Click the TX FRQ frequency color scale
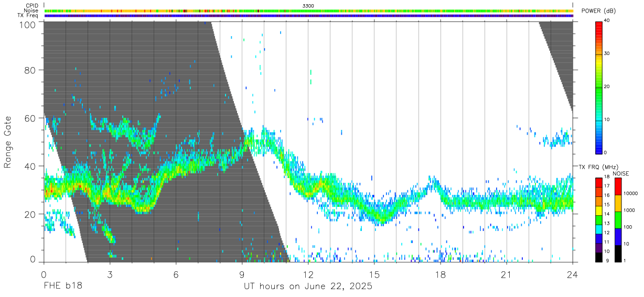 (x=598, y=220)
